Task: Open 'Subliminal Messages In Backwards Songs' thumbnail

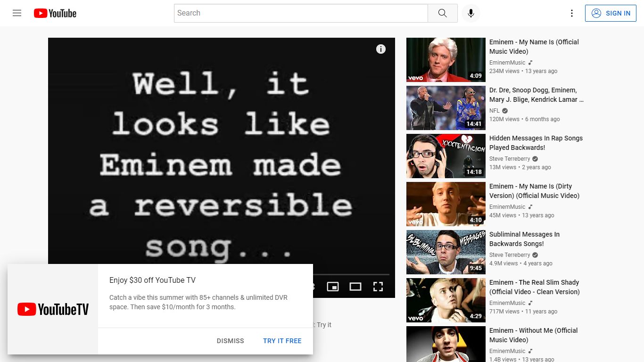Action: 446,252
